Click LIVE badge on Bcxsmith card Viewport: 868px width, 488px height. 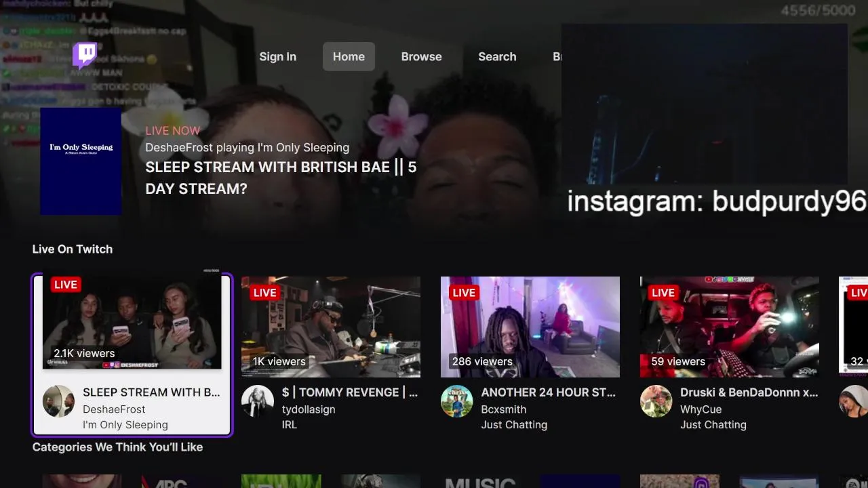click(x=464, y=293)
